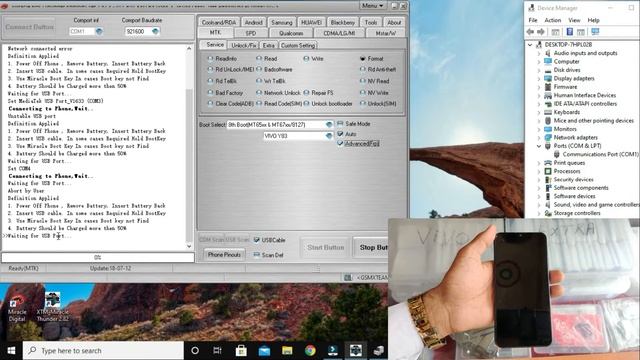This screenshot has width=640, height=360.
Task: Expand Mice and other pointing devices
Action: [x=539, y=121]
